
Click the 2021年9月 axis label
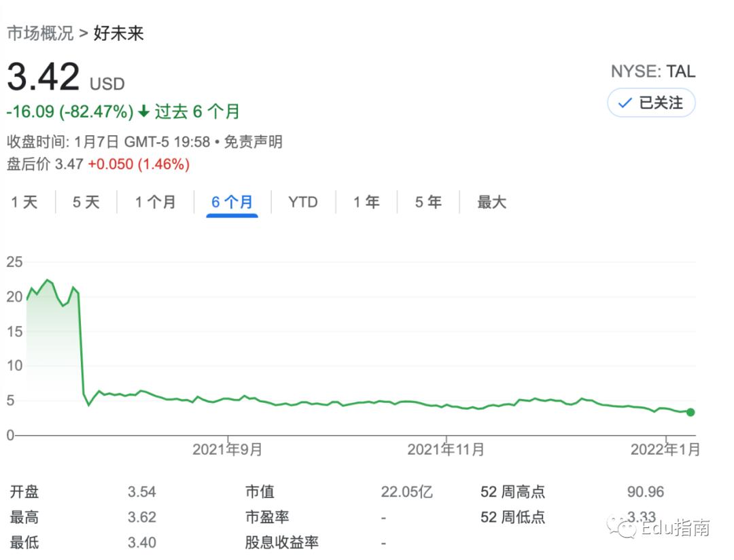click(228, 449)
